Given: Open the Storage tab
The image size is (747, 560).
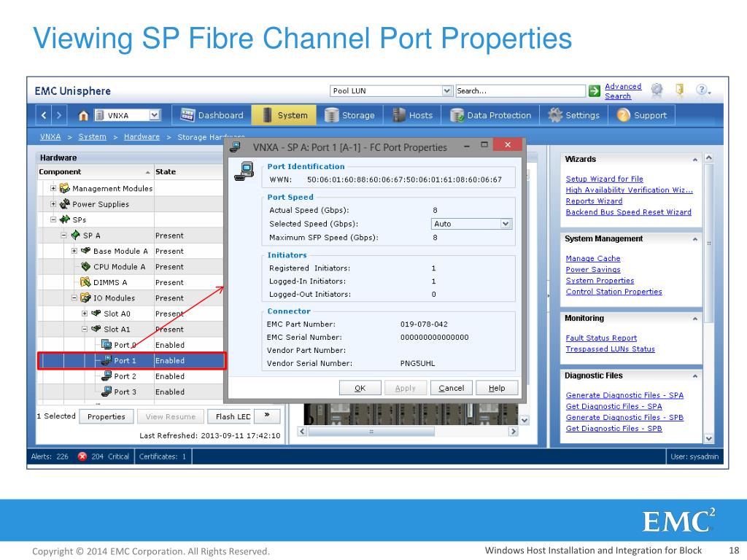Looking at the screenshot, I should pos(349,115).
